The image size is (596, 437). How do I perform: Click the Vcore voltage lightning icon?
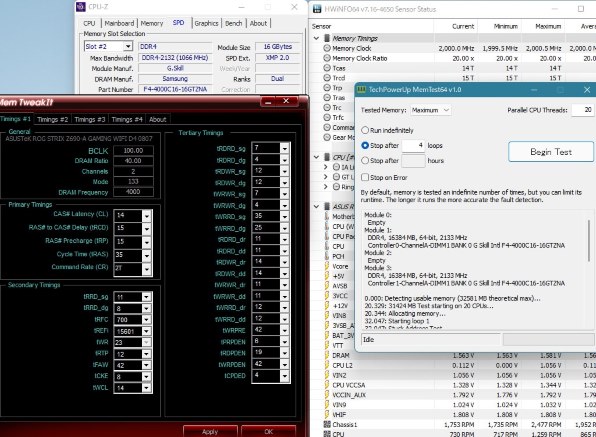point(327,266)
